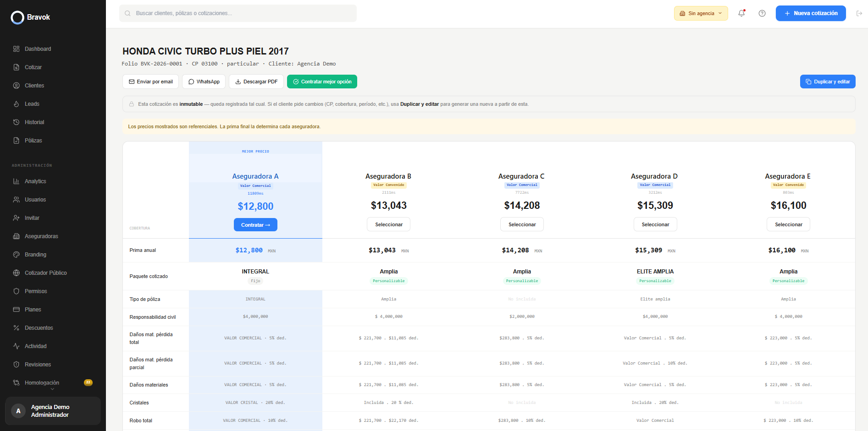Image resolution: width=868 pixels, height=431 pixels.
Task: Click the $12,800 price of Aseguradora A
Action: [x=255, y=207]
